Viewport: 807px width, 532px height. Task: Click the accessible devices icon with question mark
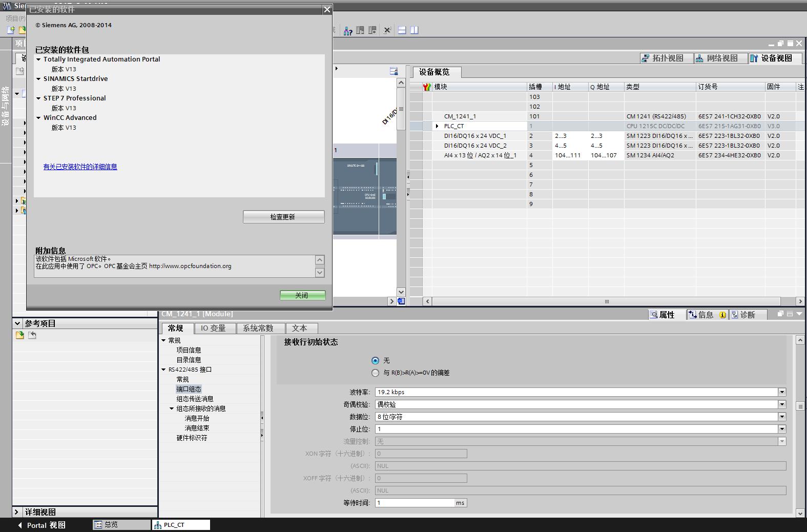click(x=348, y=30)
